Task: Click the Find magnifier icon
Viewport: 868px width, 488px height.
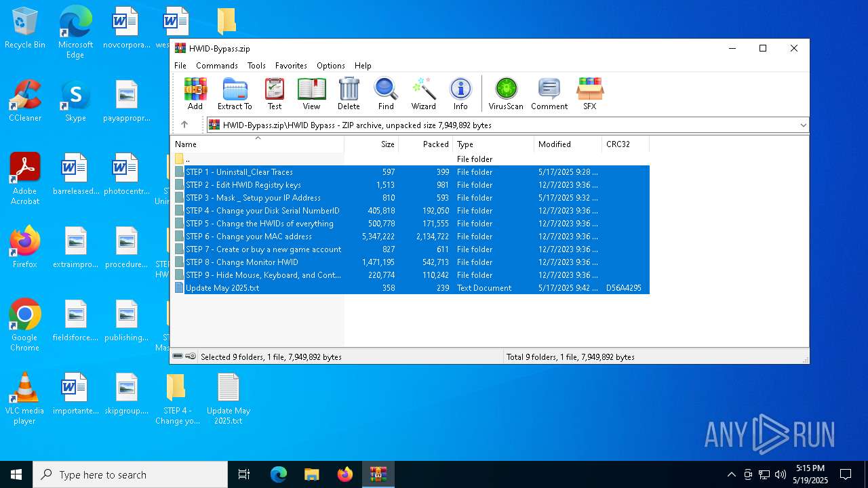Action: (x=386, y=94)
